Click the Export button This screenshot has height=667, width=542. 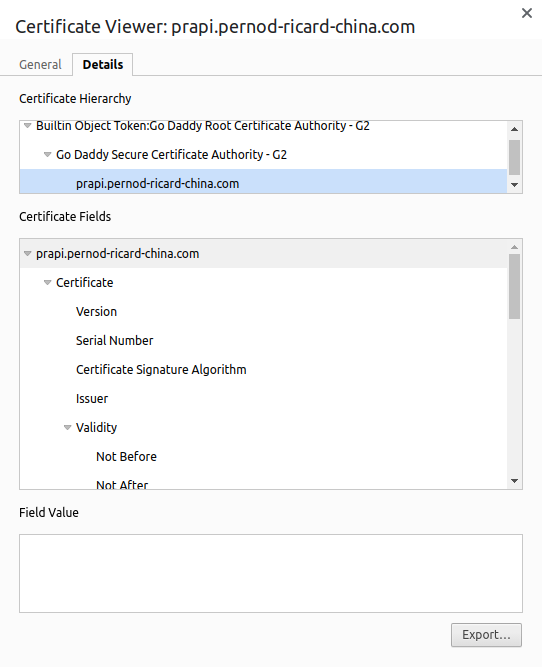point(486,635)
